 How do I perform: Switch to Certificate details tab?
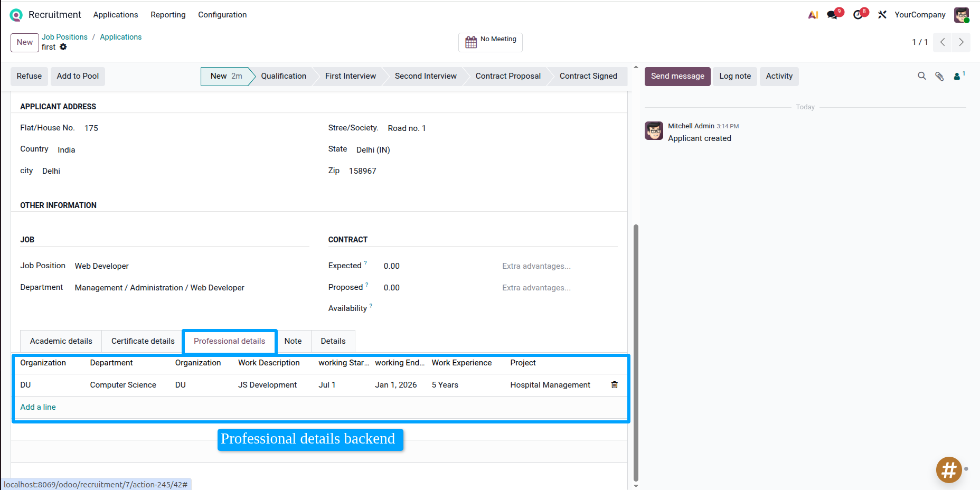143,341
